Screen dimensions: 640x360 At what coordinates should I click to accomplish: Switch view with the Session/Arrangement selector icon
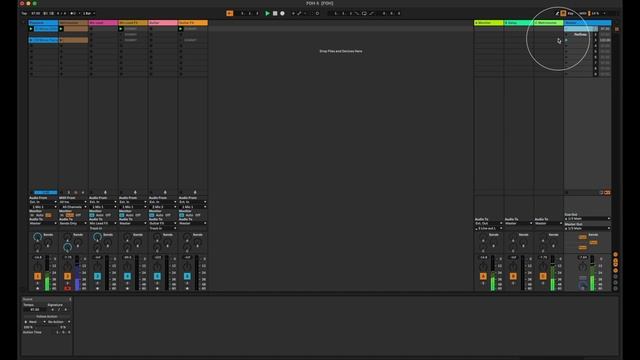pyautogui.click(x=617, y=29)
